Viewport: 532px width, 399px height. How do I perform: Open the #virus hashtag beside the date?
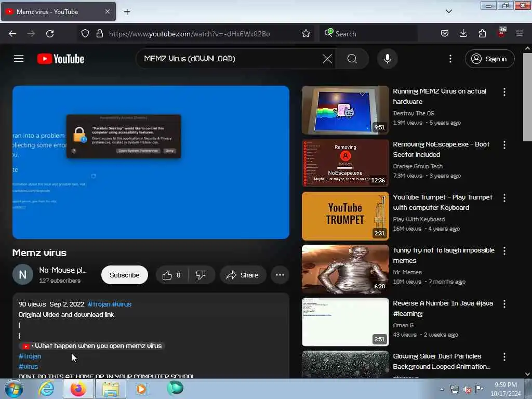tap(122, 304)
